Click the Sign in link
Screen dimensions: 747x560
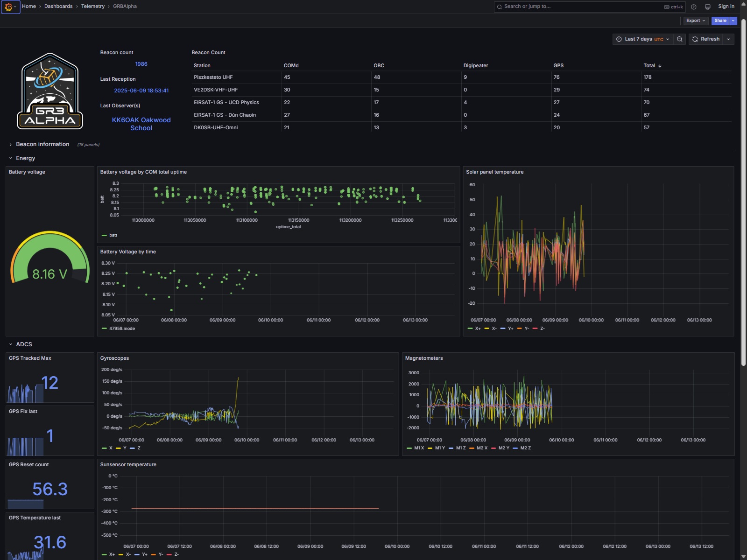tap(726, 7)
